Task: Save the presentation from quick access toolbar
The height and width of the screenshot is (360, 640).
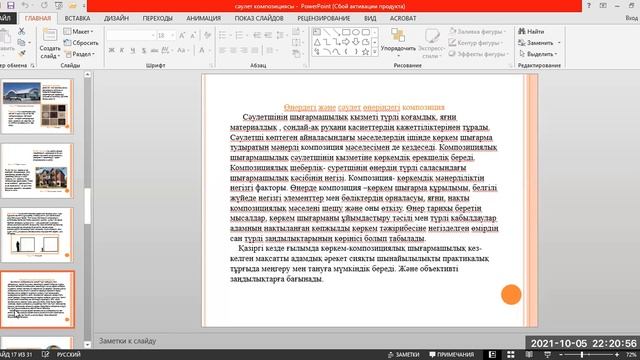Action: (11, 6)
